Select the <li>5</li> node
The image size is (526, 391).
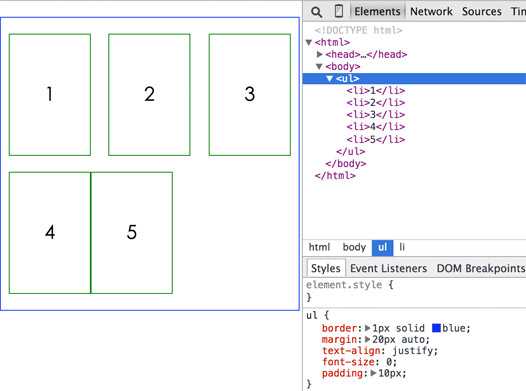(x=376, y=139)
